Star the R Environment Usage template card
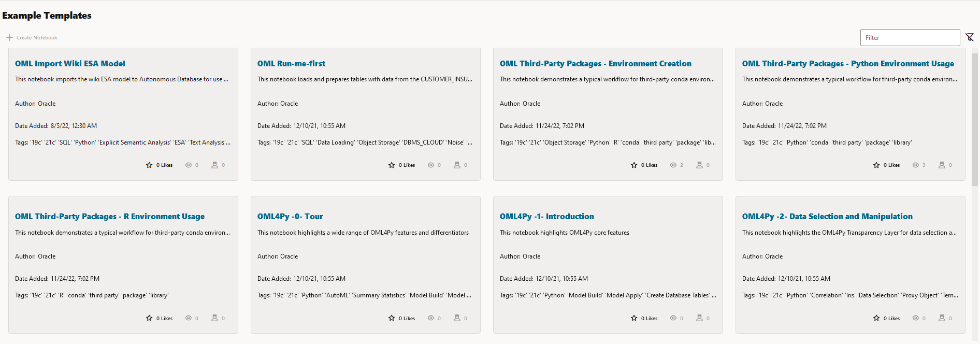 [x=149, y=318]
